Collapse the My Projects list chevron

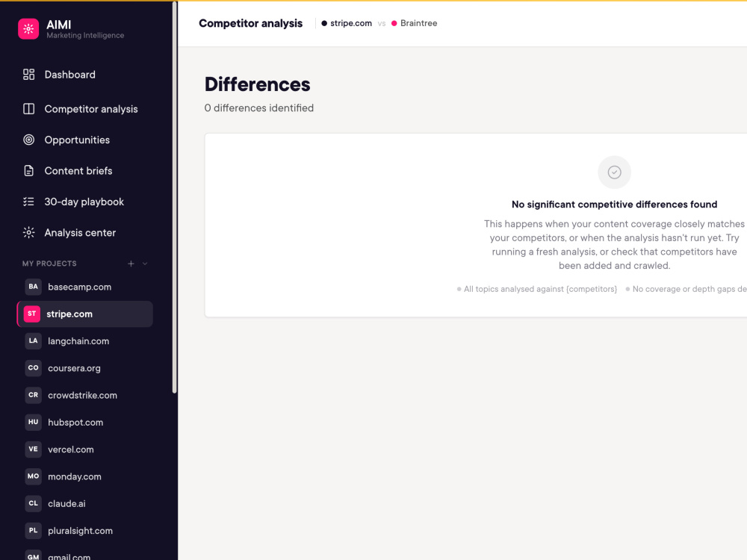pyautogui.click(x=145, y=264)
